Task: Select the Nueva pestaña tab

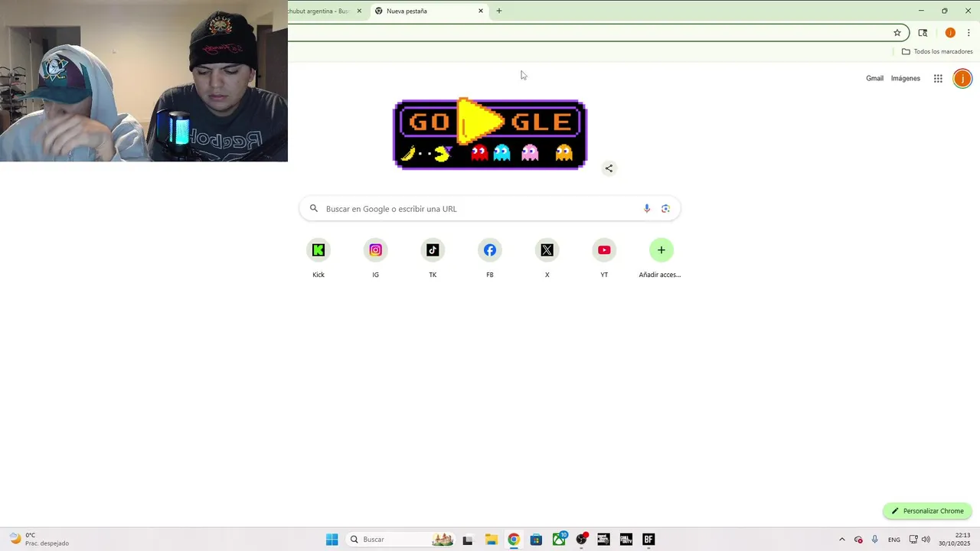Action: click(429, 11)
